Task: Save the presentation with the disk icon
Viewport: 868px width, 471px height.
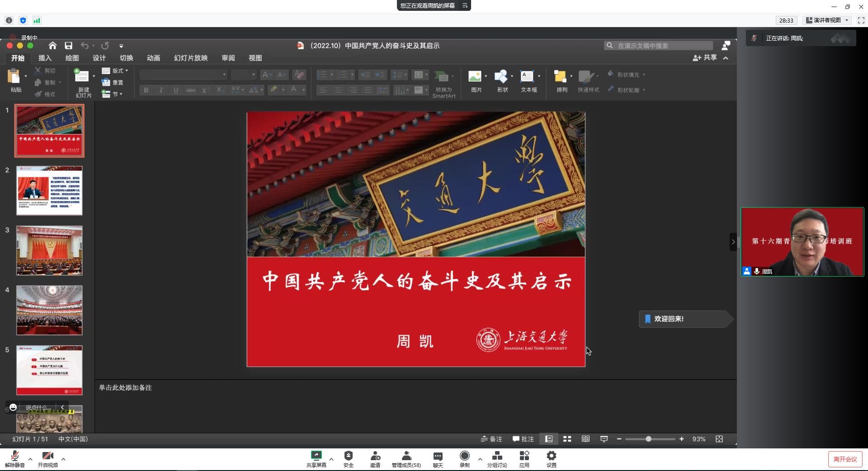Action: pos(68,46)
